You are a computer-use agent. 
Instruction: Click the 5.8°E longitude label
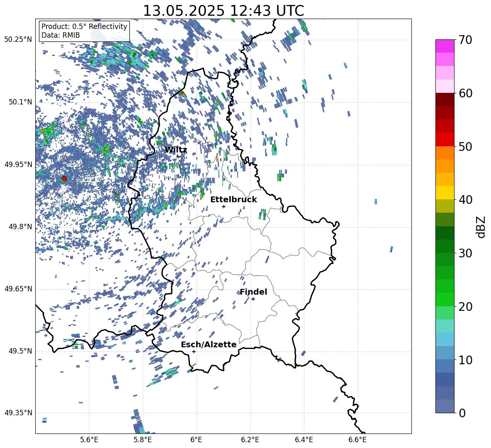143,440
